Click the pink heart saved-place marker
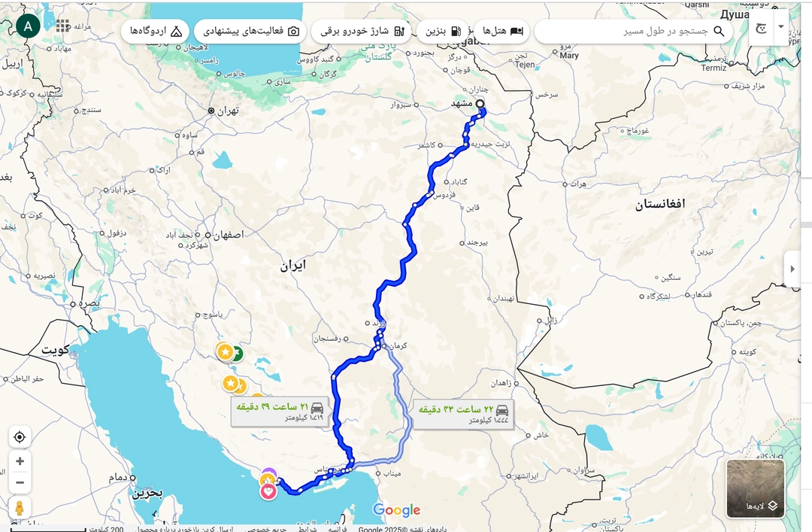 [268, 491]
